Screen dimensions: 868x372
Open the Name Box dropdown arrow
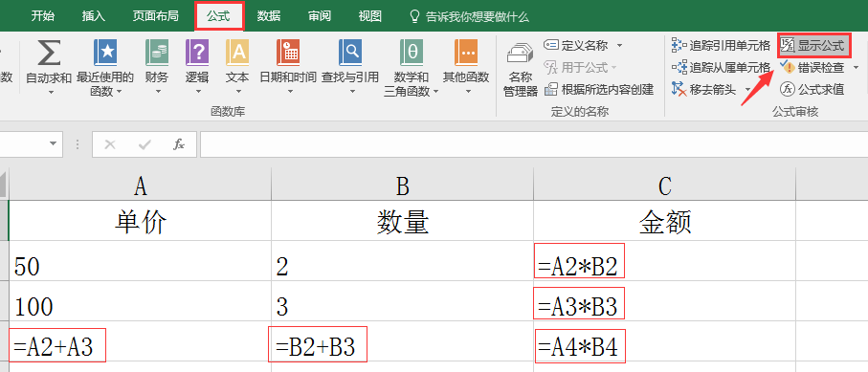coord(54,144)
